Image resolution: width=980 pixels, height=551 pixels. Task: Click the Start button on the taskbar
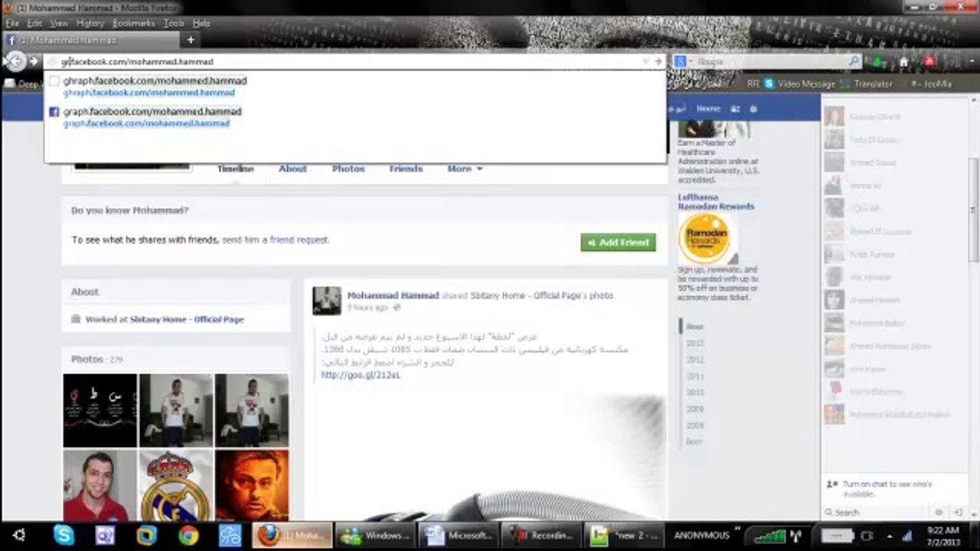[x=19, y=535]
